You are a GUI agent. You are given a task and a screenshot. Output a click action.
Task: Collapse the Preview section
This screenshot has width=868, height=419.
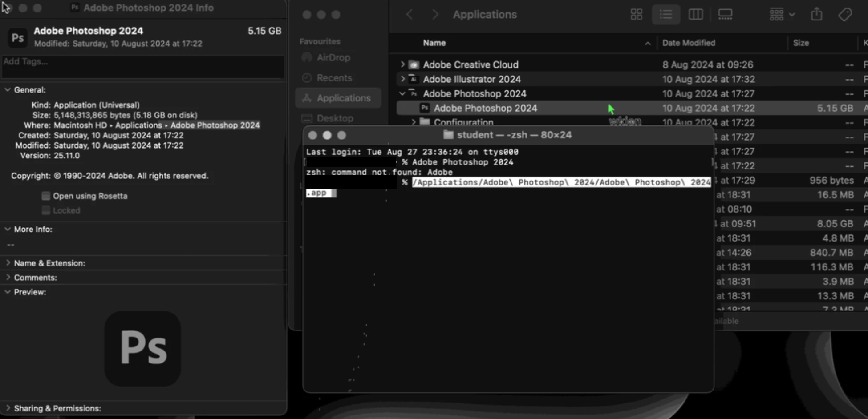coord(8,292)
